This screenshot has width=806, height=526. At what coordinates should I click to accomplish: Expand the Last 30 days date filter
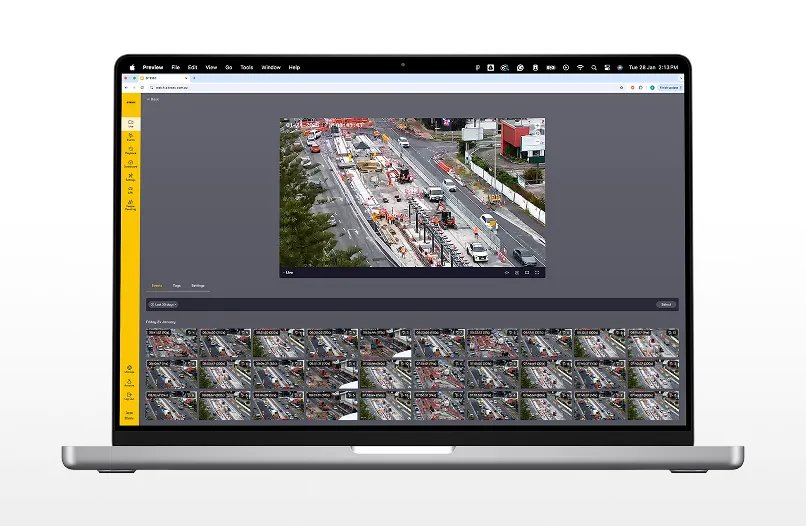(x=163, y=304)
